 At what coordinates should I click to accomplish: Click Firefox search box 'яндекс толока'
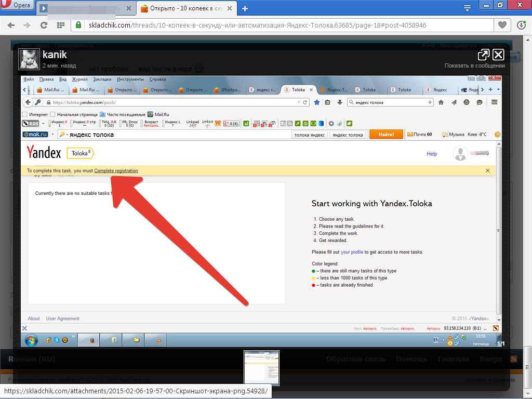pos(390,102)
